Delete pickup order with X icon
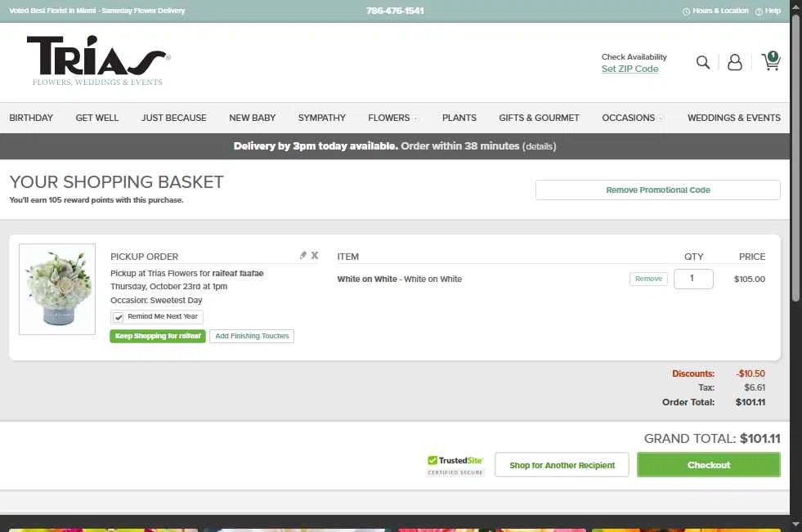Viewport: 802px width, 532px height. [x=315, y=255]
